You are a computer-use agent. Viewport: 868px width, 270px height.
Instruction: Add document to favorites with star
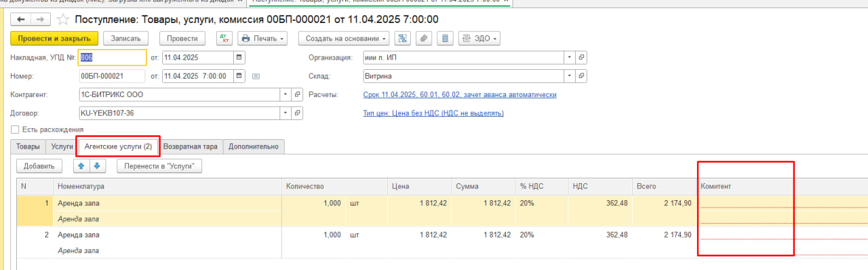[x=63, y=19]
